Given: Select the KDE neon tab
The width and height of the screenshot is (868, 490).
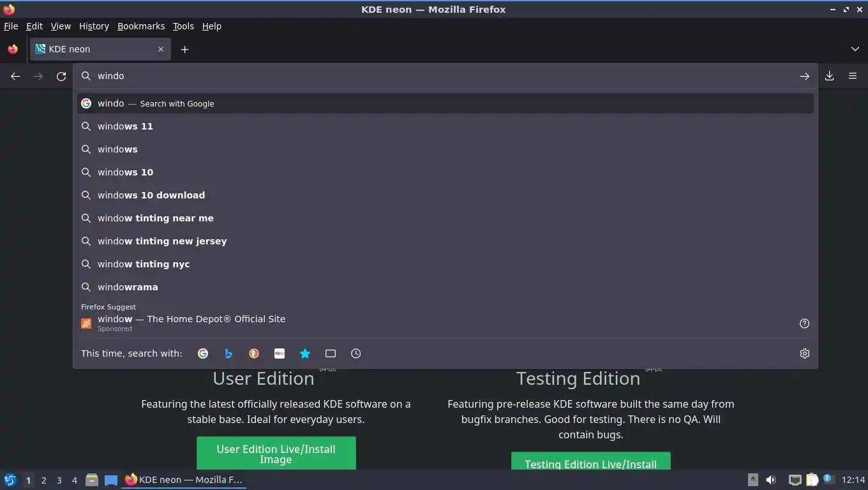Looking at the screenshot, I should click(100, 49).
